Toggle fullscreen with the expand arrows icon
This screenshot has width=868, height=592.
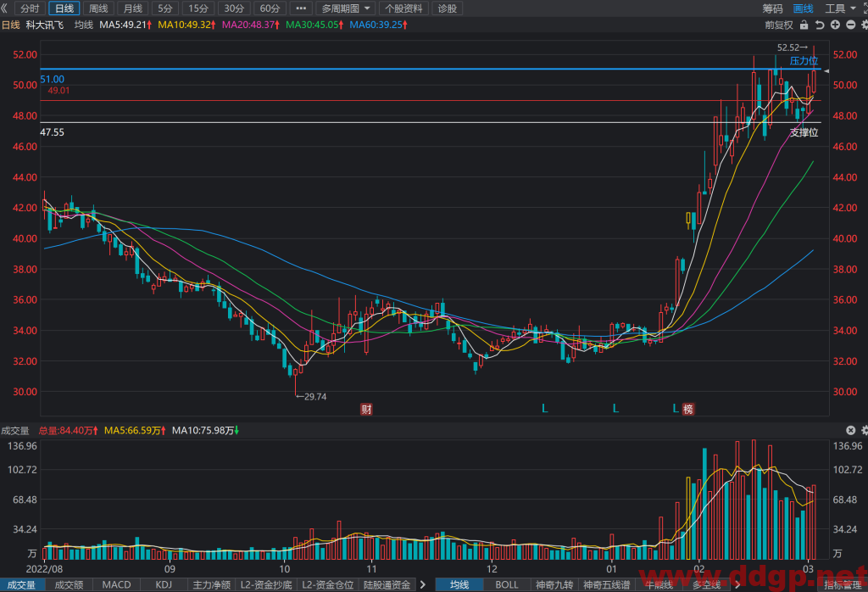(865, 8)
